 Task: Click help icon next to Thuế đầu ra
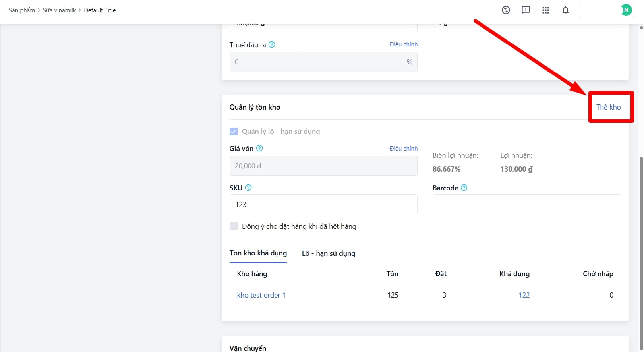tap(272, 44)
